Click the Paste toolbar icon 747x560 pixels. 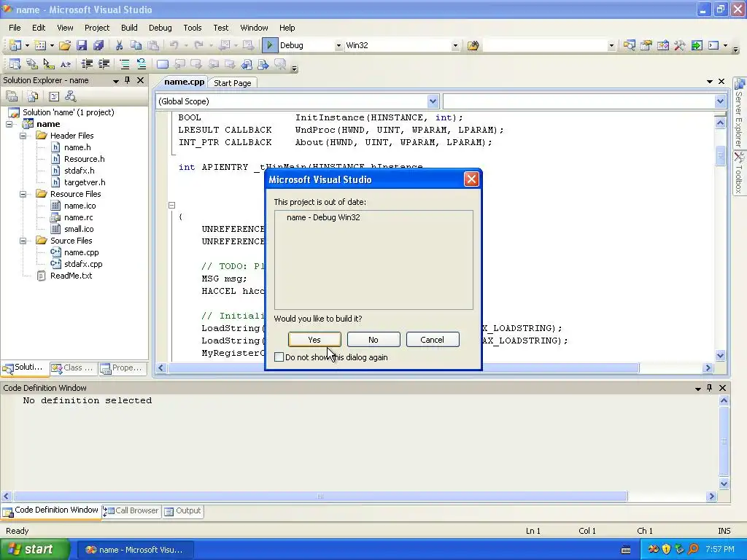coord(153,45)
